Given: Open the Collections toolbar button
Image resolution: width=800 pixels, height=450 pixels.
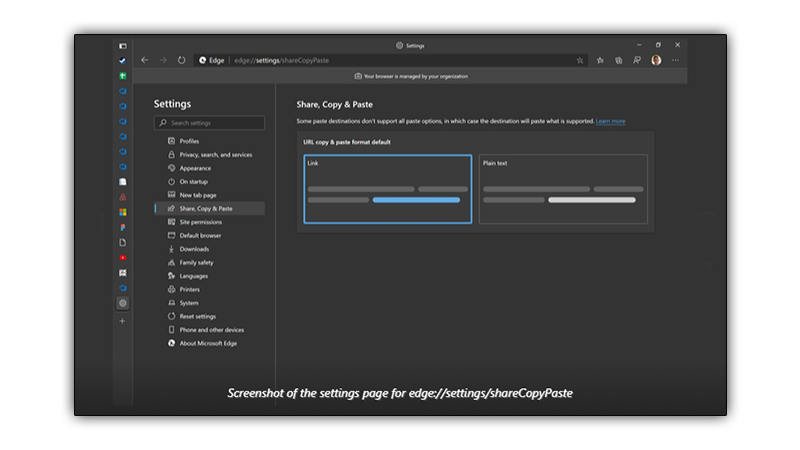Looking at the screenshot, I should pos(619,60).
